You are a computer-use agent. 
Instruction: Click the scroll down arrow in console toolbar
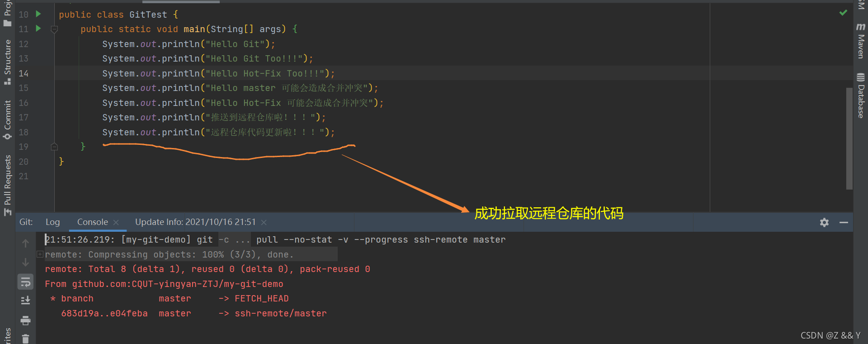tap(26, 263)
